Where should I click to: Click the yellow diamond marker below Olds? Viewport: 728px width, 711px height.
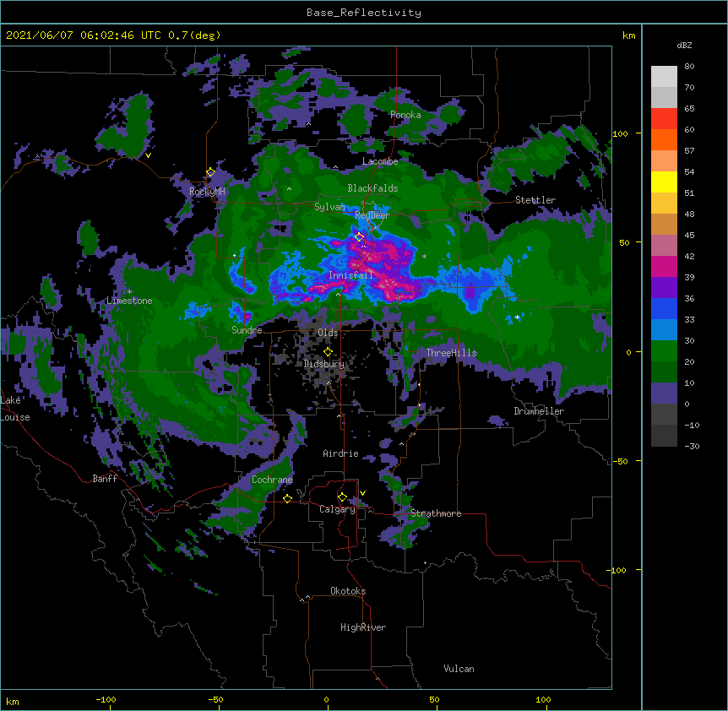click(x=328, y=352)
